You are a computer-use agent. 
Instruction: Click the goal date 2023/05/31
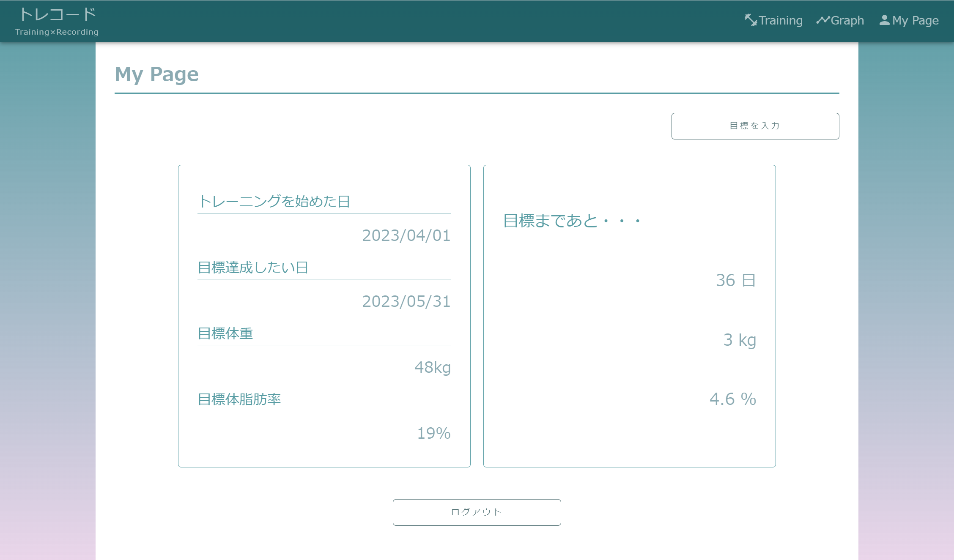tap(406, 301)
